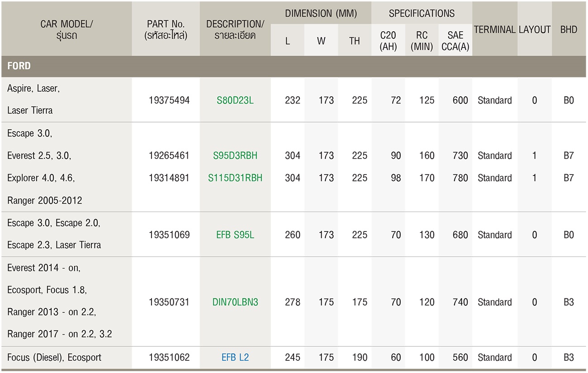
Task: Click BHD value B7 in S95D3RBH row
Action: tap(569, 156)
